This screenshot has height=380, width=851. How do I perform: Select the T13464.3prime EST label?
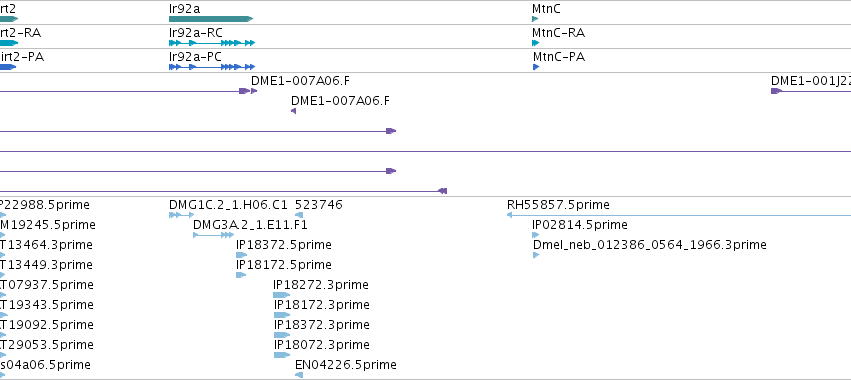point(46,245)
